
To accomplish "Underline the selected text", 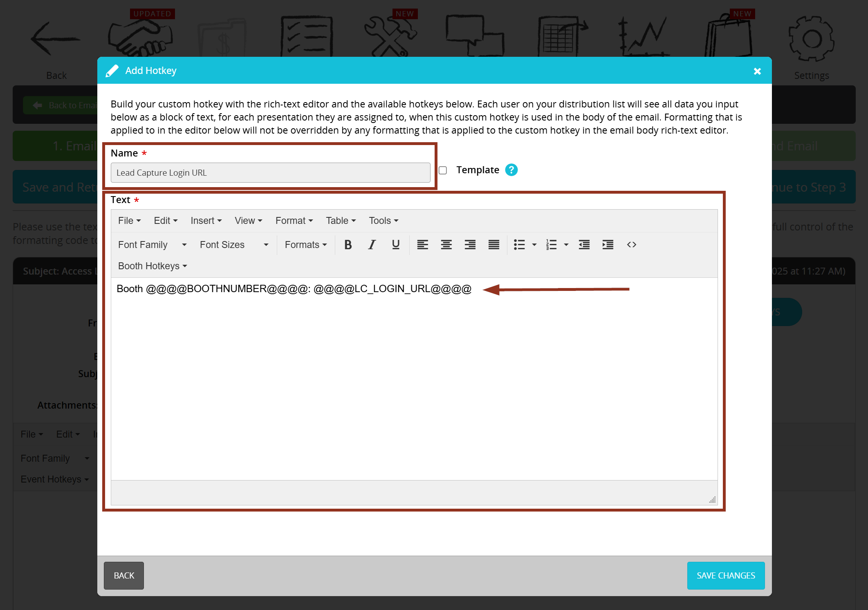I will 395,244.
